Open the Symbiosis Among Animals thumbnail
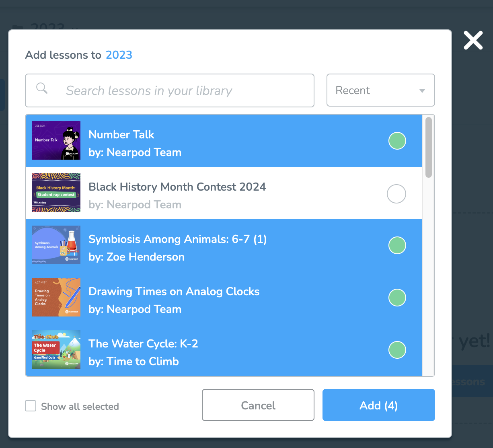The image size is (493, 448). (56, 245)
